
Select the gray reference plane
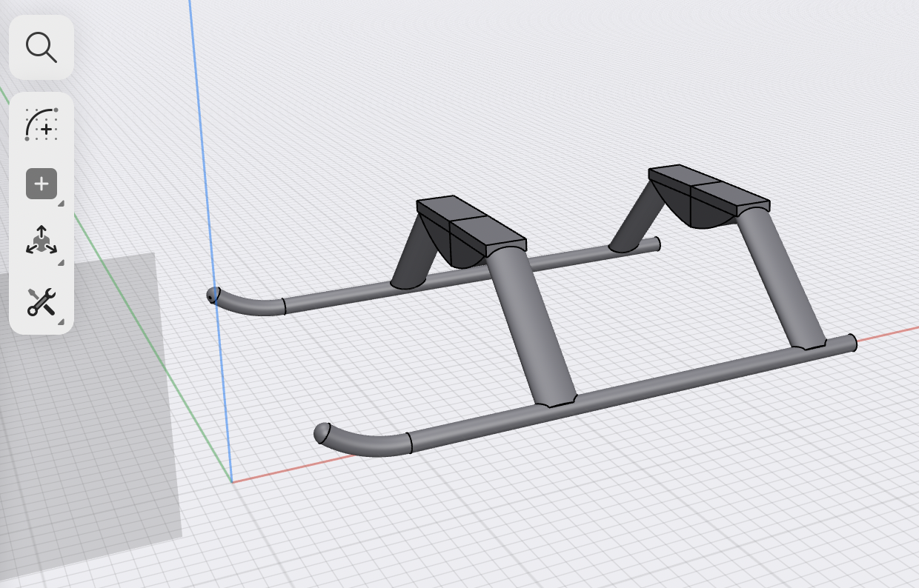tap(89, 415)
